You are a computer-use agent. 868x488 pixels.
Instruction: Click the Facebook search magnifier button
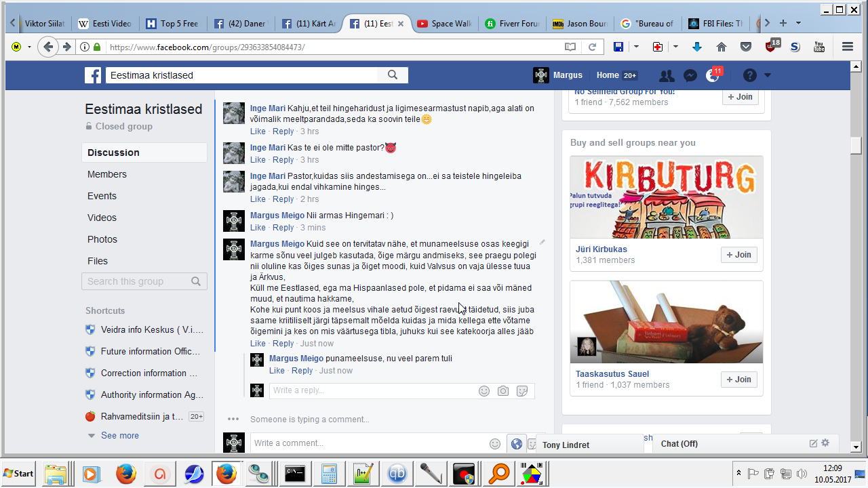click(x=393, y=75)
